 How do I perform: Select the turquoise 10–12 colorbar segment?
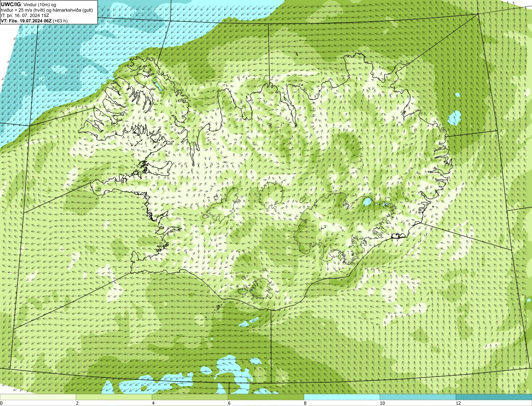[418, 397]
